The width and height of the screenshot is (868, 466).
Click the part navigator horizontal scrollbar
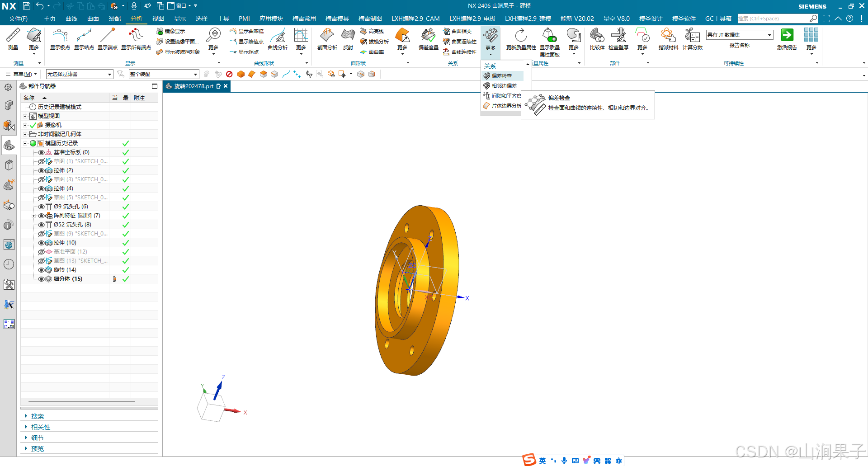coord(82,401)
